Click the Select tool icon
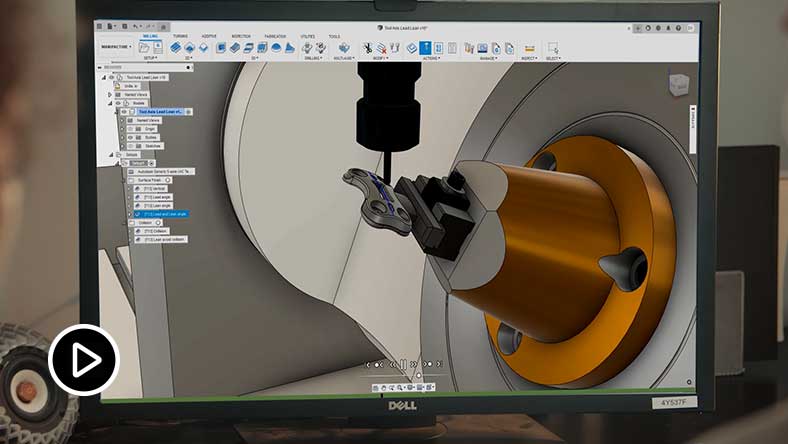 [x=553, y=47]
